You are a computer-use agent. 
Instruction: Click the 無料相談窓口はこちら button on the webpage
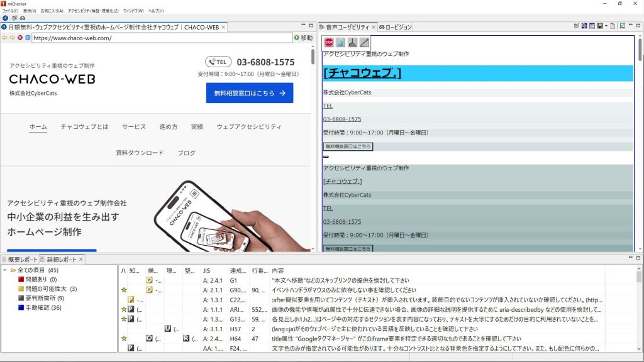(249, 92)
